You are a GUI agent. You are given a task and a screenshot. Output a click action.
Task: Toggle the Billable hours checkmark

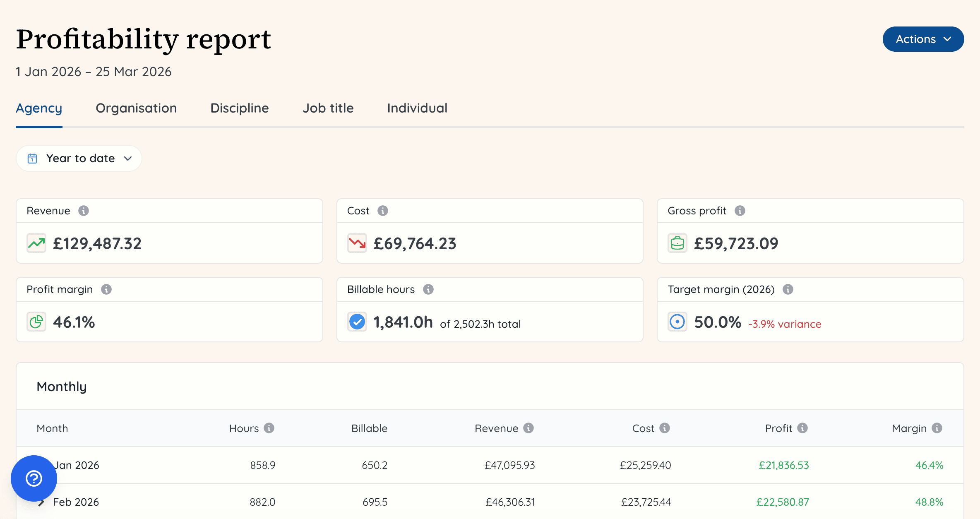[356, 321]
